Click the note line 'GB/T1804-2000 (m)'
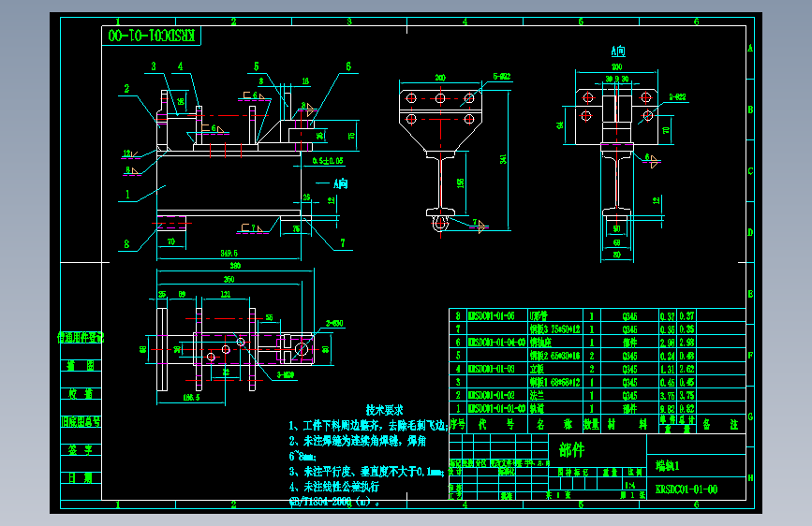This screenshot has height=526, width=812. (334, 502)
